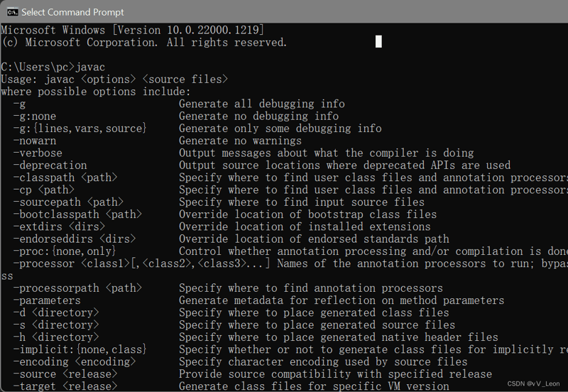Click 'Control whether annotation processing' description

tap(293, 251)
